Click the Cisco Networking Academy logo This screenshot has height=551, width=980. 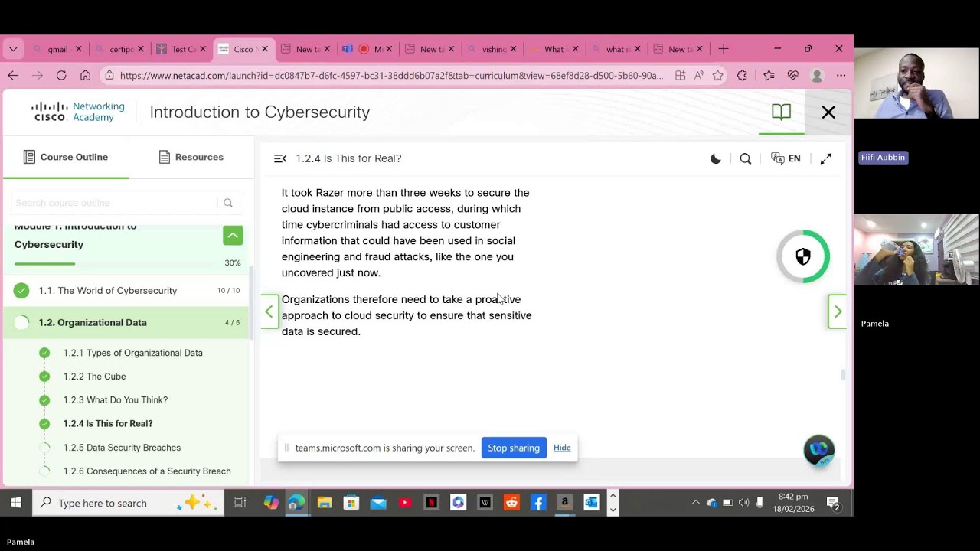(x=77, y=112)
